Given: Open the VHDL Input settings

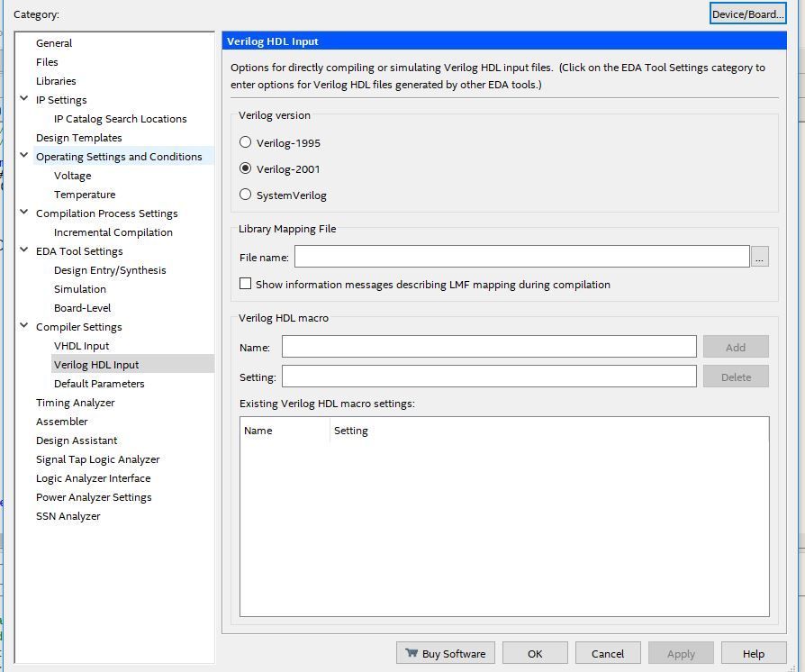Looking at the screenshot, I should point(81,346).
